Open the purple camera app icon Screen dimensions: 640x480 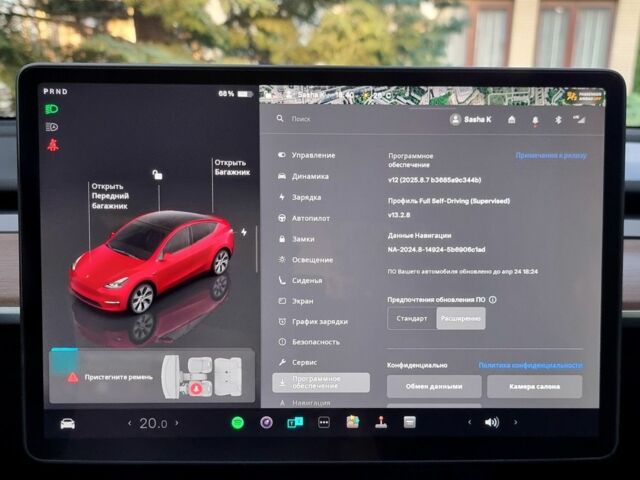(266, 422)
